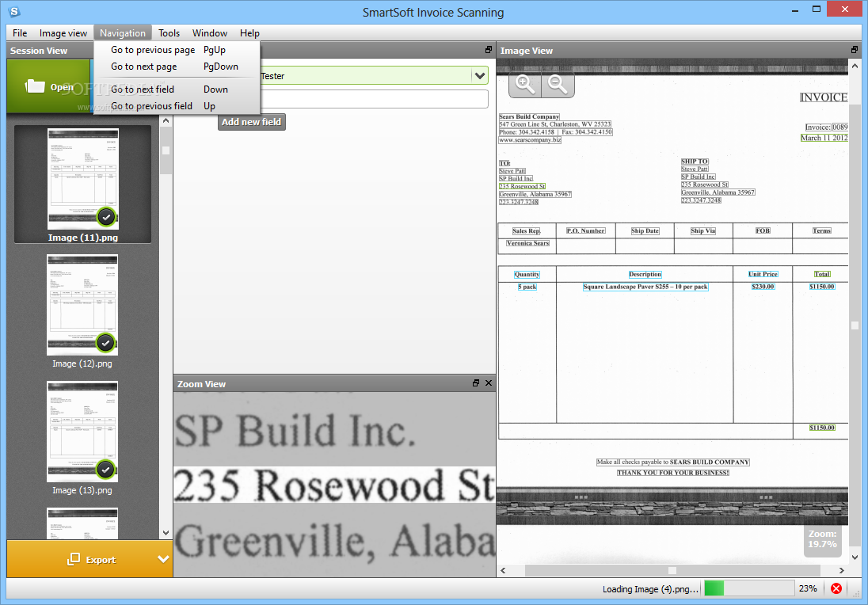The height and width of the screenshot is (605, 868).
Task: Click Image View scroll left arrow
Action: click(503, 570)
